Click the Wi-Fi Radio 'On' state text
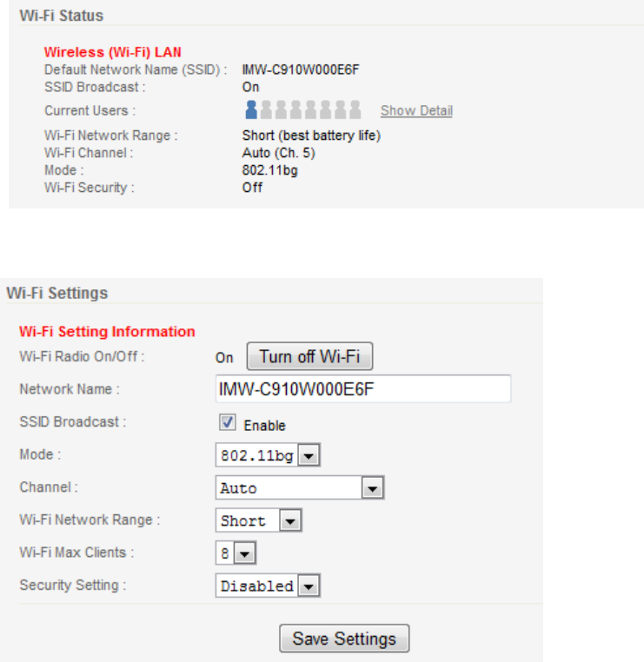The height and width of the screenshot is (662, 644). (x=224, y=358)
